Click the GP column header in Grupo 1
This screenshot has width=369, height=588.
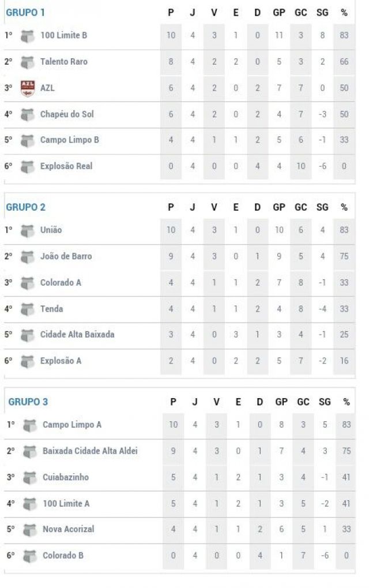[x=278, y=13]
